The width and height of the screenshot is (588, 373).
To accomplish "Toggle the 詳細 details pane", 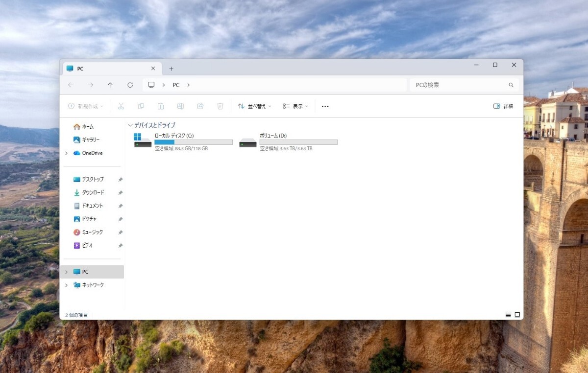I will tap(503, 106).
